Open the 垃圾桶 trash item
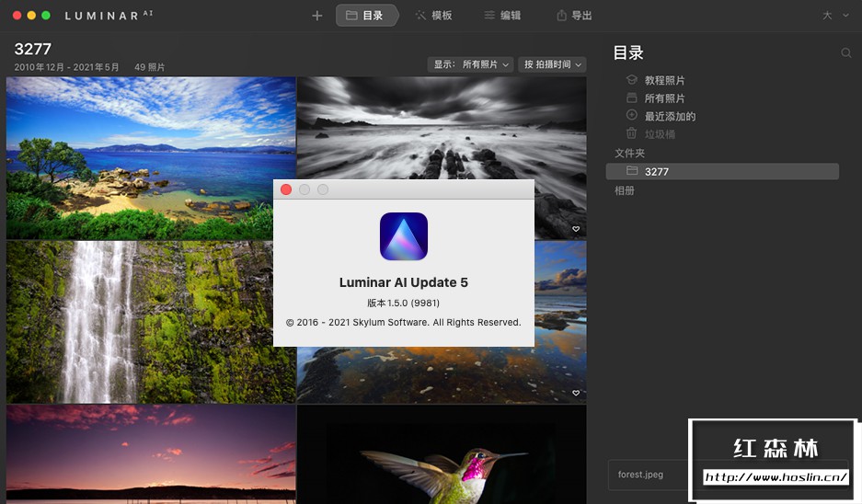This screenshot has height=504, width=862. coord(660,134)
